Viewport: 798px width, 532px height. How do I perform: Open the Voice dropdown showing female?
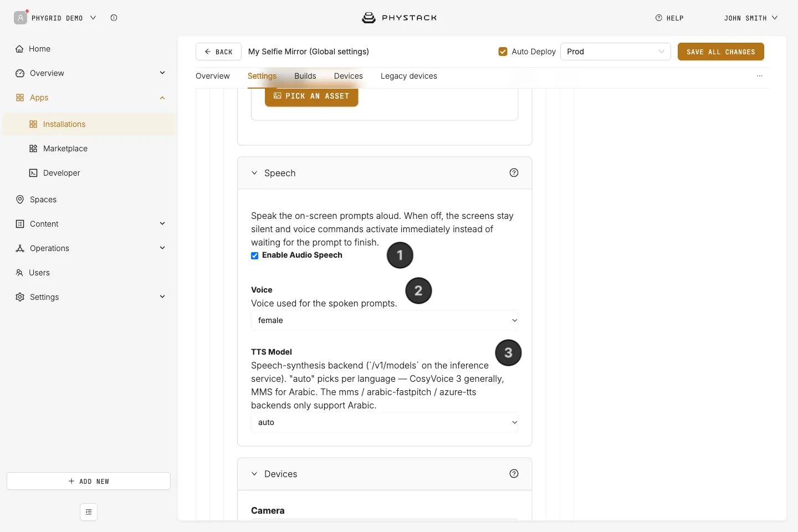(385, 320)
